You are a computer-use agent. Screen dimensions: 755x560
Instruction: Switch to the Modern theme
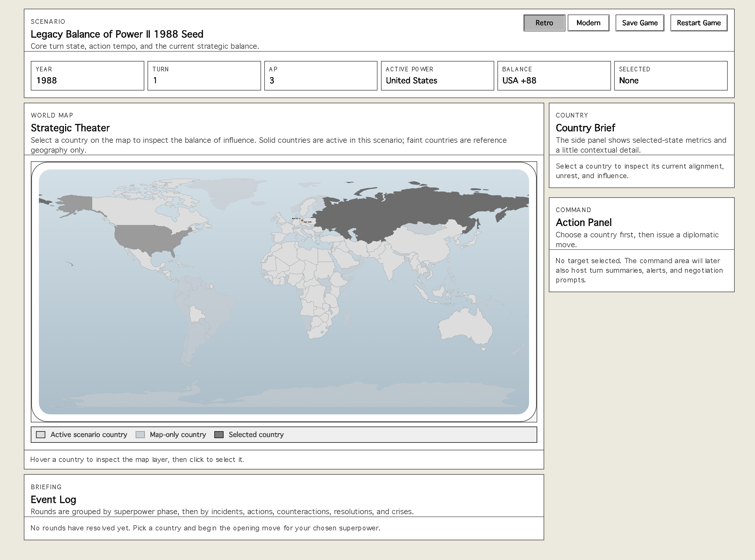pyautogui.click(x=589, y=23)
